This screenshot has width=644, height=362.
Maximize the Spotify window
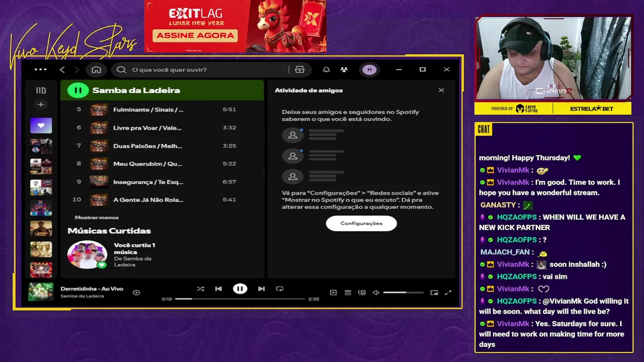click(x=423, y=69)
